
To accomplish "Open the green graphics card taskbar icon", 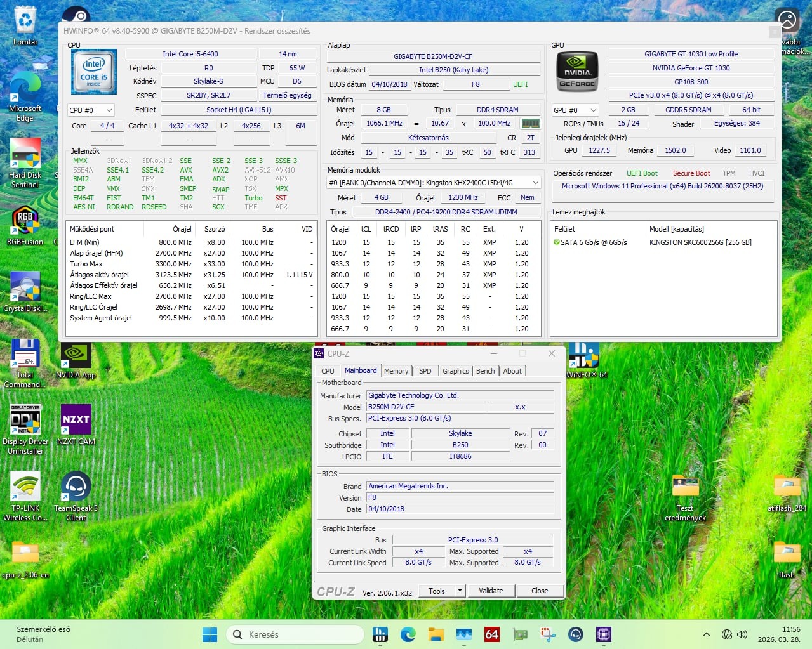I will (520, 634).
